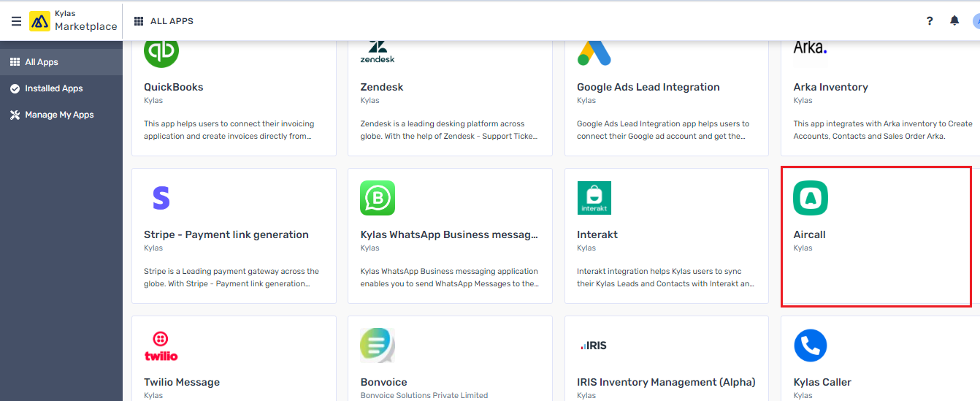Image resolution: width=980 pixels, height=401 pixels.
Task: Click the Stripe description text
Action: point(231,278)
